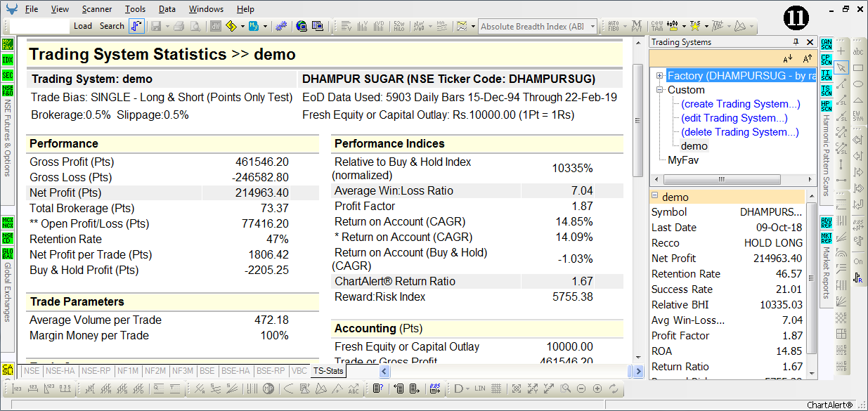Click the 52-week Hi/Lo toolbar icon
This screenshot has width=868, height=411.
(399, 27)
